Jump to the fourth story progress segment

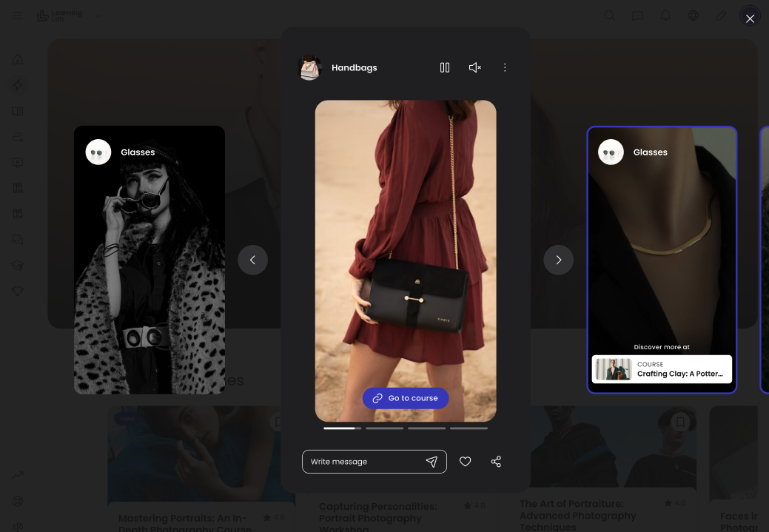(469, 428)
